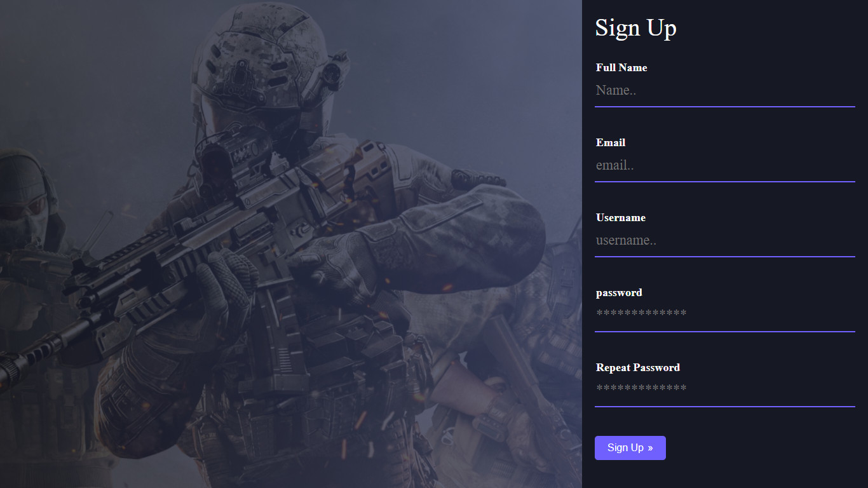868x488 pixels.
Task: Select the Username label
Action: (x=621, y=217)
